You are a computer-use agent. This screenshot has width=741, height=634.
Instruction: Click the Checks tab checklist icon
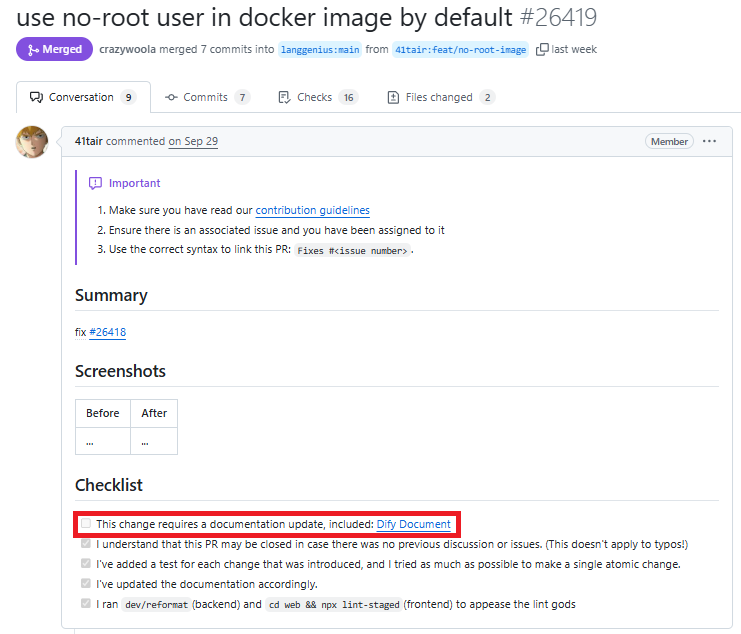coord(285,97)
